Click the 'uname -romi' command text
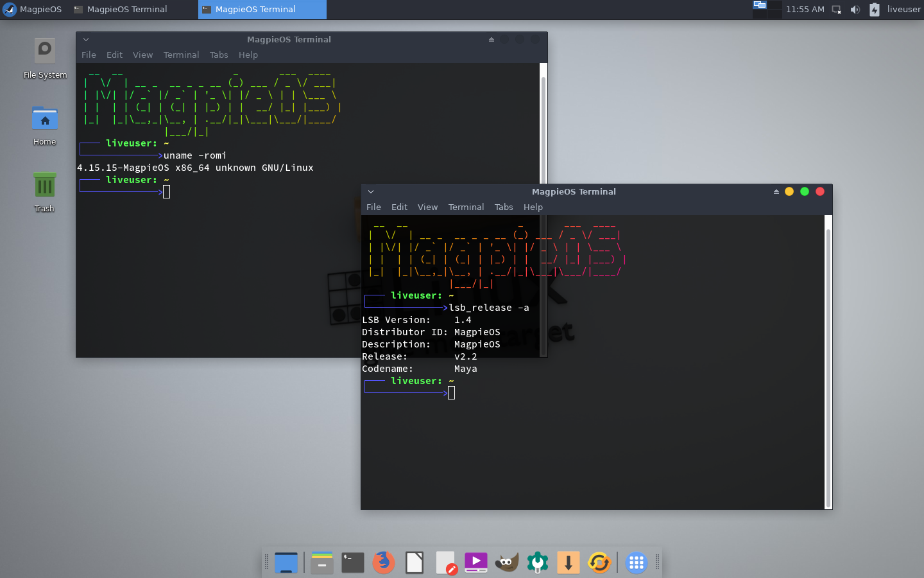This screenshot has width=924, height=578. 195,155
